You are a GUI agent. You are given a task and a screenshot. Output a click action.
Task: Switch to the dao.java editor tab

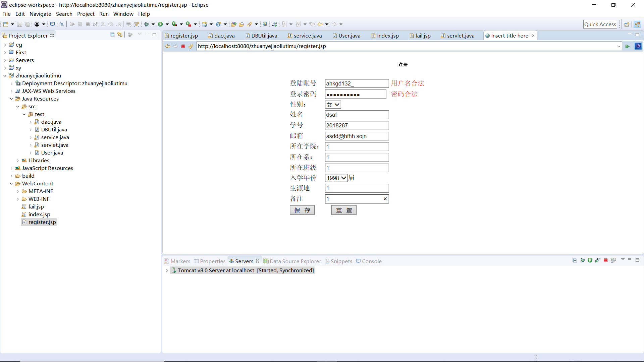coord(221,36)
